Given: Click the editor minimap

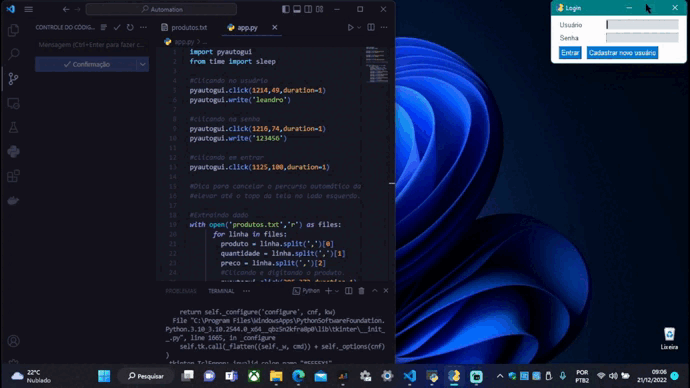Looking at the screenshot, I should pyautogui.click(x=377, y=64).
